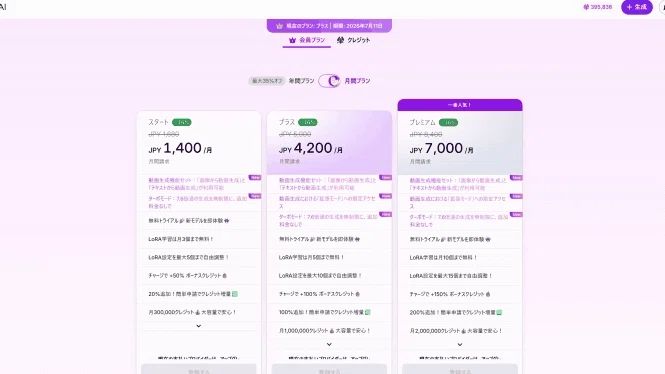Click the JPY 4,200 /月 price

(311, 148)
